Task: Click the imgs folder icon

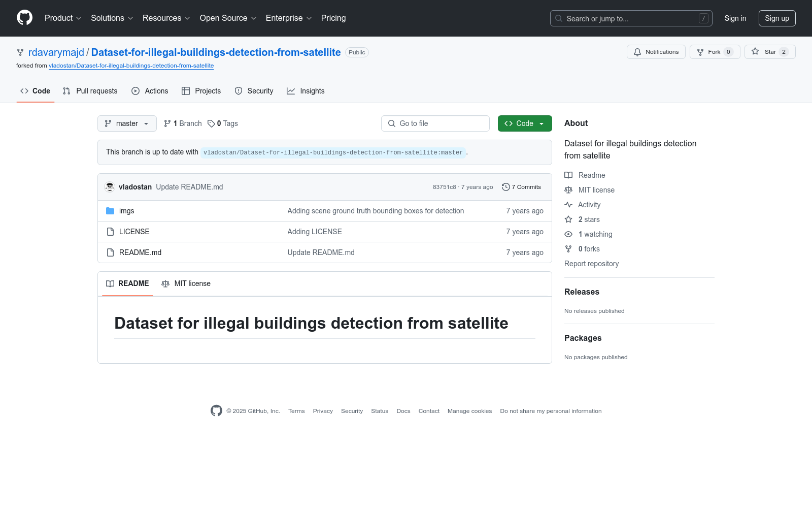Action: point(110,211)
